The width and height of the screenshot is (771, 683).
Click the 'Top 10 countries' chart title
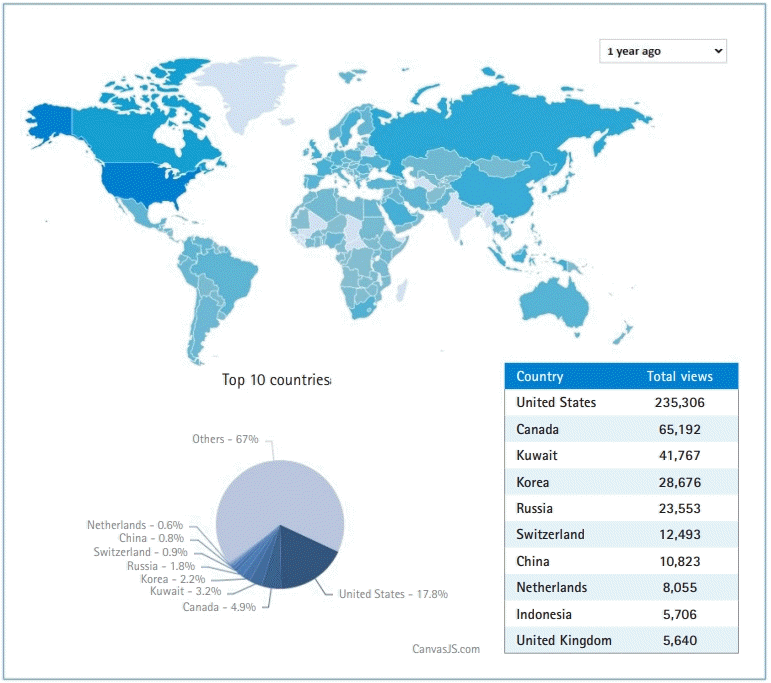point(276,380)
